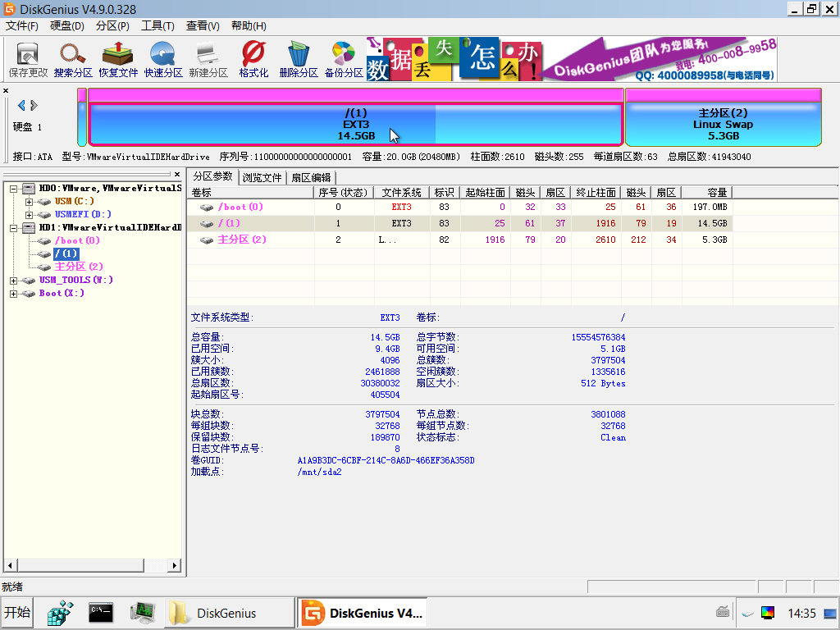Viewport: 840px width, 630px height.
Task: Click the /(1) EXT3 14.5GB partition bar
Action: (356, 124)
